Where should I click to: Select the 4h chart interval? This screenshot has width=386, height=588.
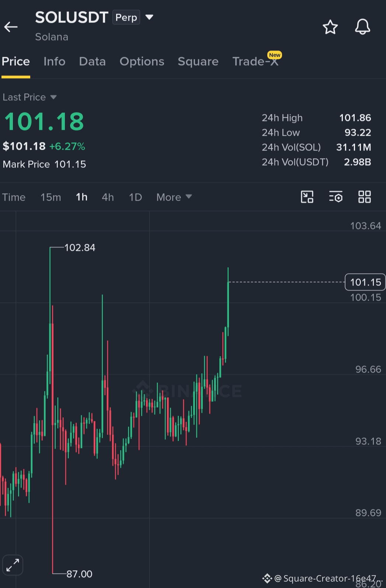pos(108,197)
